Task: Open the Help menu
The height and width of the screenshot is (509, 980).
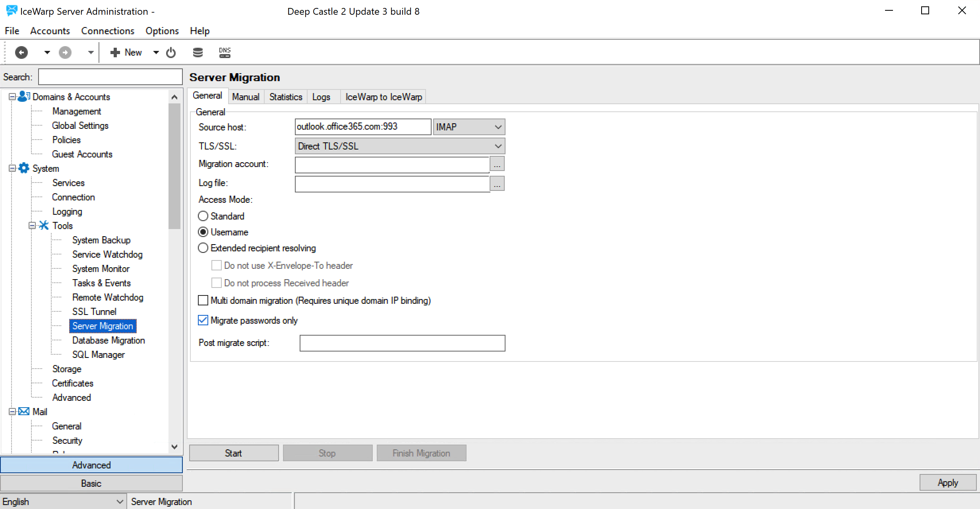Action: (199, 31)
